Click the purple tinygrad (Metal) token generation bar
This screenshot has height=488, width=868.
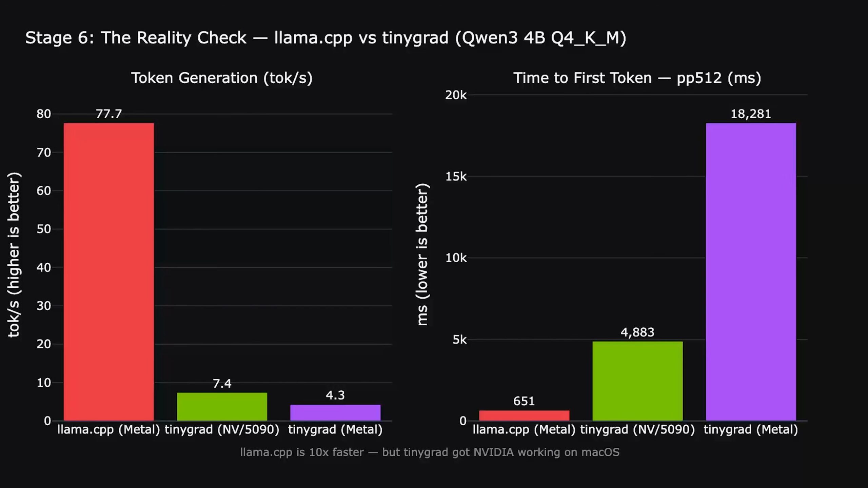(335, 412)
